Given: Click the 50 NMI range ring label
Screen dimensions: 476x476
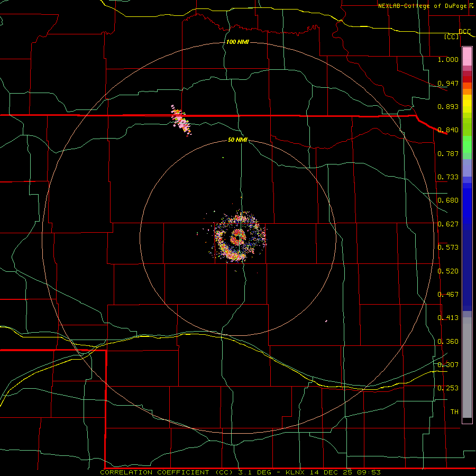Looking at the screenshot, I should (x=237, y=140).
